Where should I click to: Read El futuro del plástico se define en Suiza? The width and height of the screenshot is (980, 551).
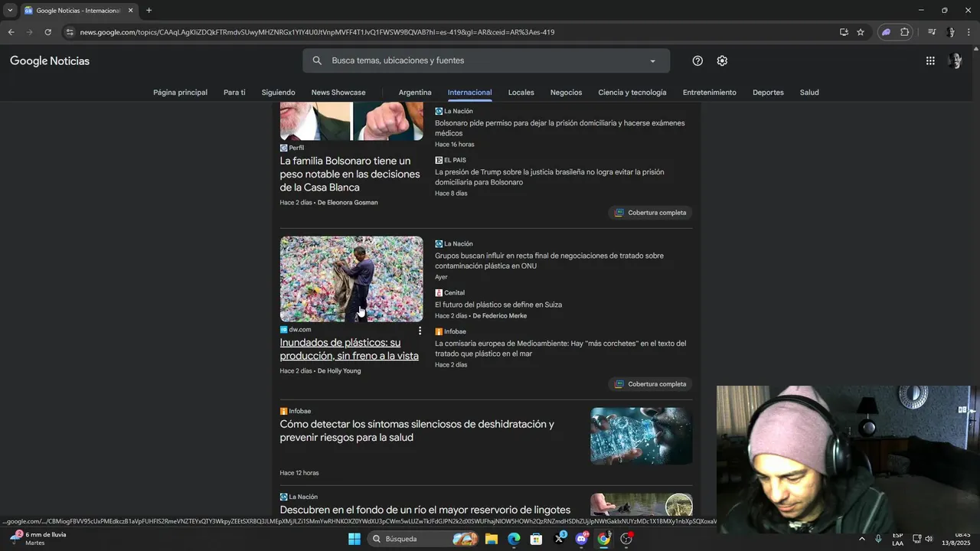[498, 305]
